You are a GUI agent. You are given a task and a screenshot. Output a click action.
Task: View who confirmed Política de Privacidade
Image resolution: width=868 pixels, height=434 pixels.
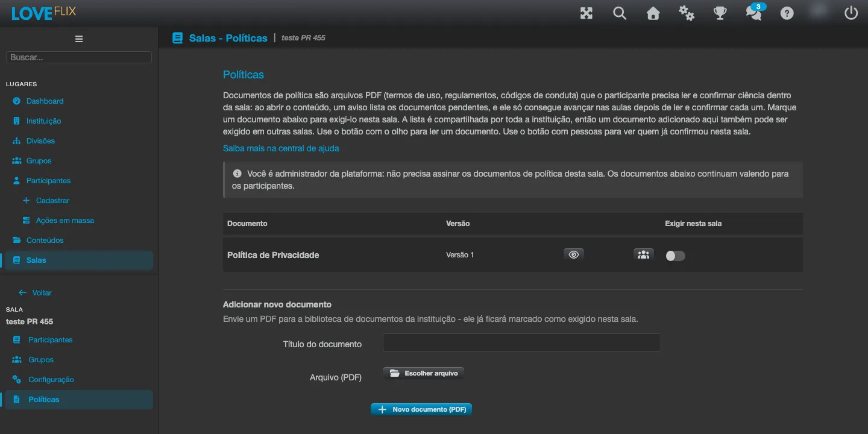[644, 254]
